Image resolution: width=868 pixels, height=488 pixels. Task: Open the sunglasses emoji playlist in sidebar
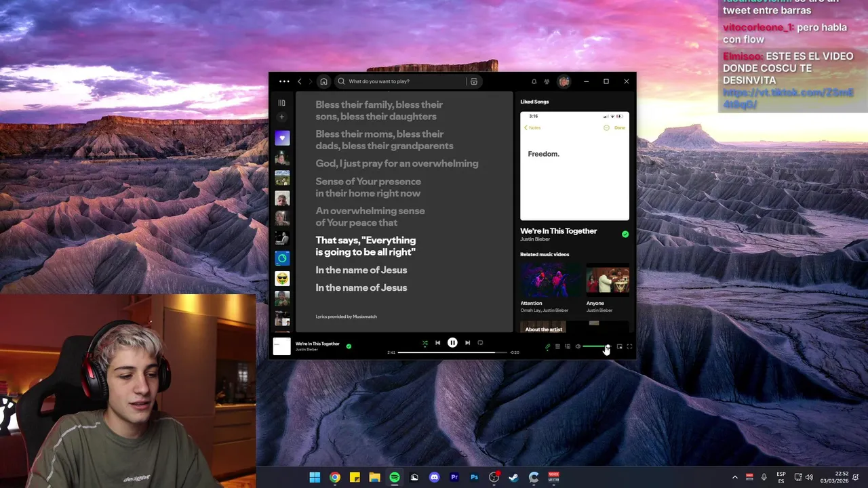click(x=282, y=279)
